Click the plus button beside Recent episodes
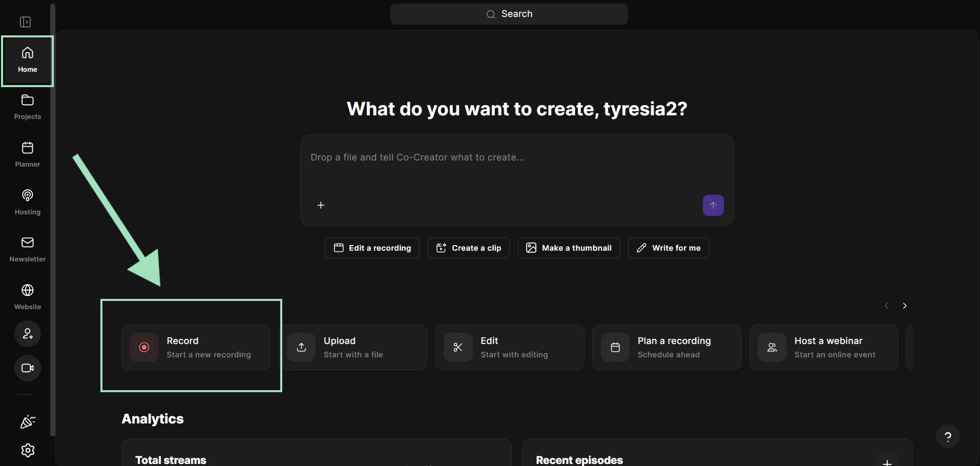The height and width of the screenshot is (466, 980). pyautogui.click(x=887, y=461)
